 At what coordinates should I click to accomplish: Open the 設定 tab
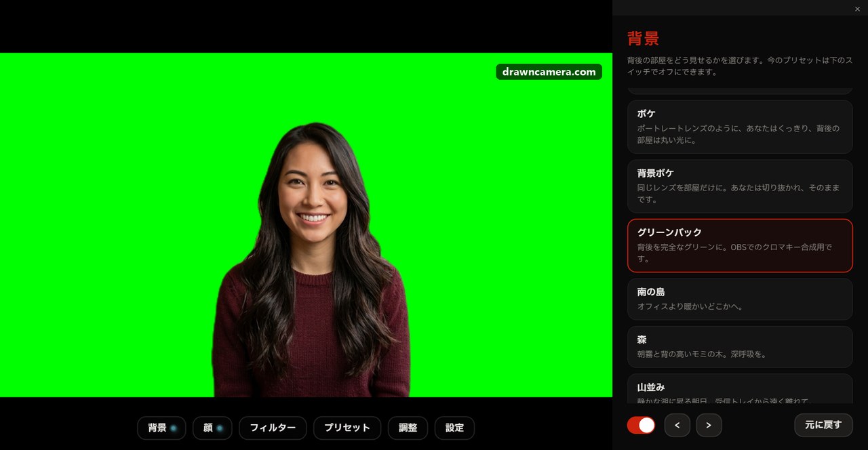454,428
